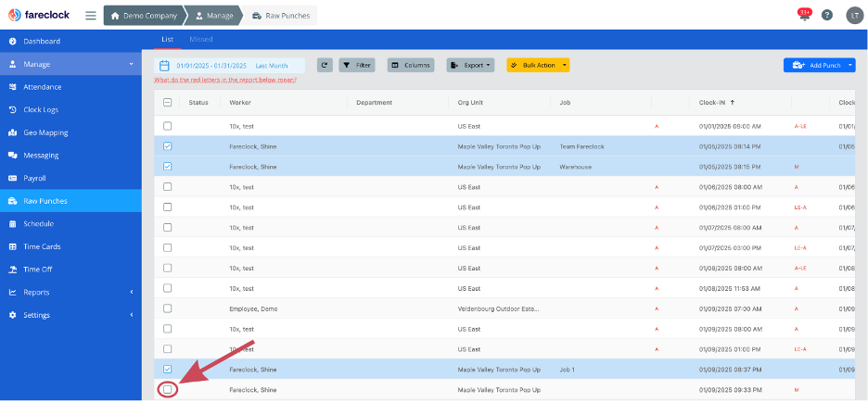868x402 pixels.
Task: Click the refresh icon button
Action: click(325, 65)
